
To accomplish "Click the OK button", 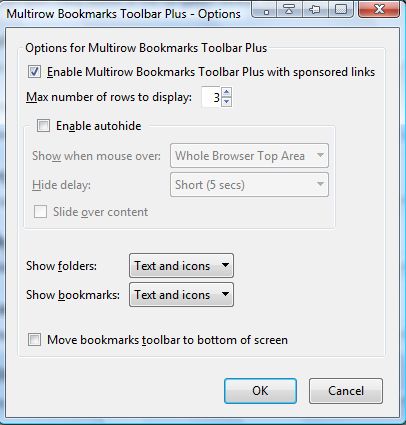I will point(260,391).
